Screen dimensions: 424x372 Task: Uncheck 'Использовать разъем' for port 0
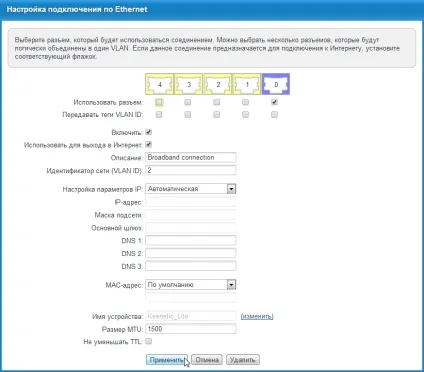pyautogui.click(x=274, y=102)
